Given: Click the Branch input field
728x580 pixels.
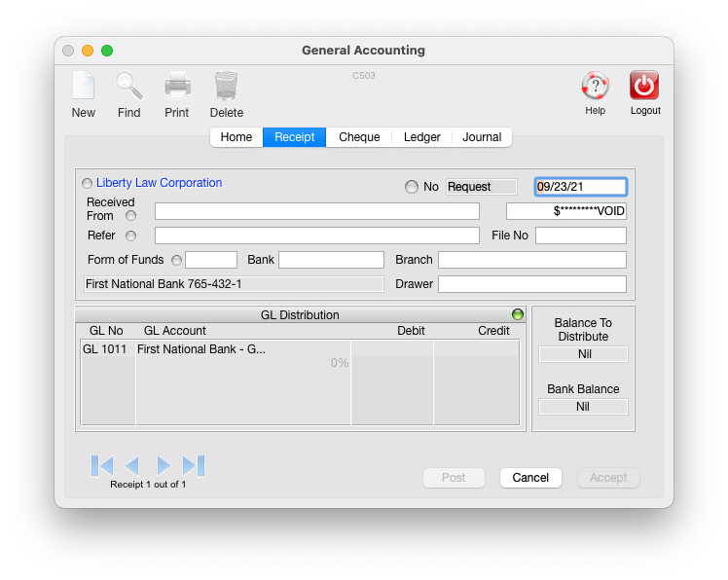Looking at the screenshot, I should tap(532, 260).
